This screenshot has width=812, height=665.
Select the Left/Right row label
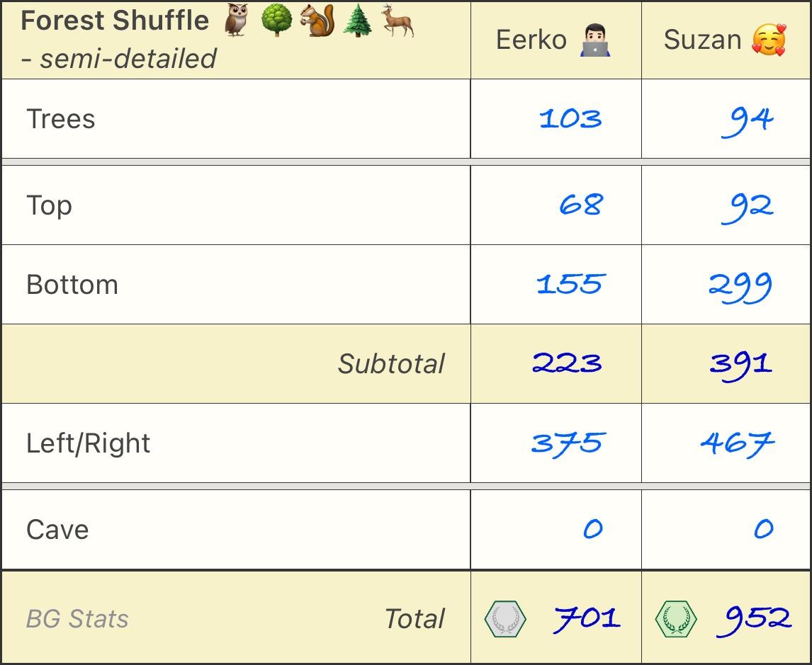[x=89, y=443]
